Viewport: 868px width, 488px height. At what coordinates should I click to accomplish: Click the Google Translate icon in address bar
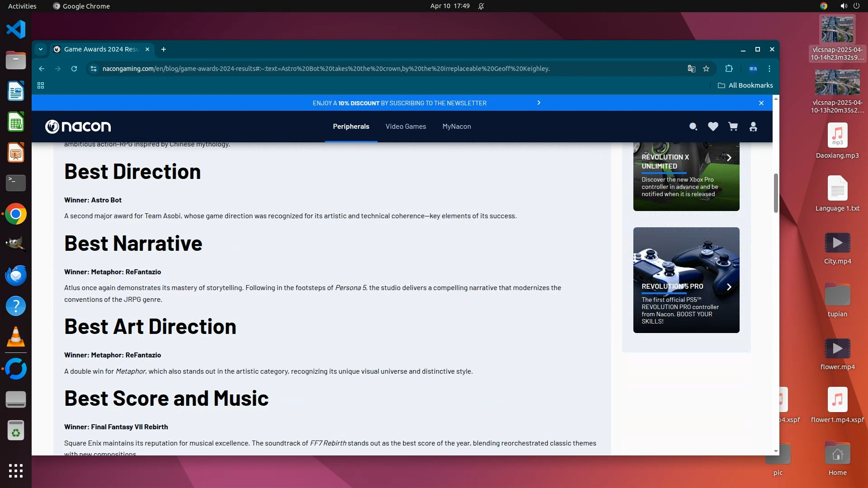(691, 69)
